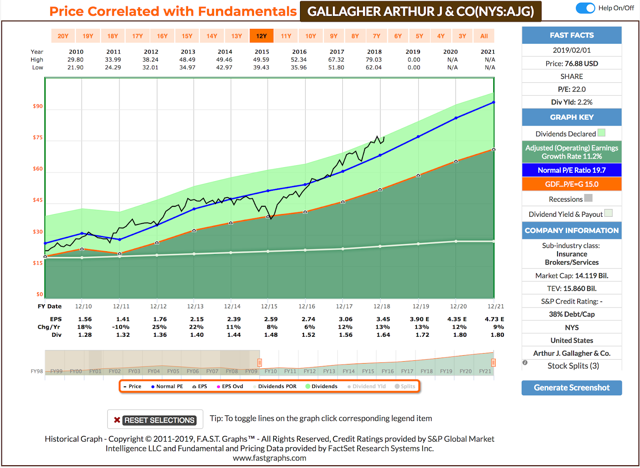Select the 15Y time range tab
This screenshot has width=640, height=468.
click(x=187, y=36)
